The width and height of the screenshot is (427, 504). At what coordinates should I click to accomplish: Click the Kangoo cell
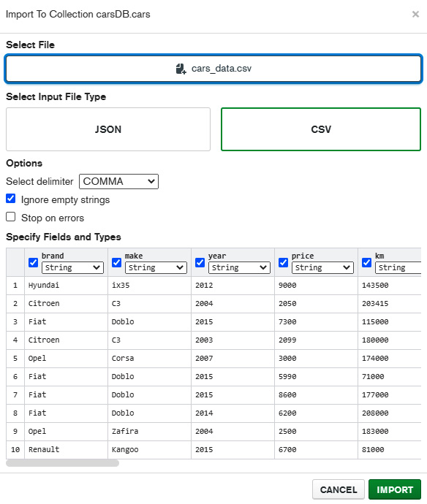[x=149, y=449]
